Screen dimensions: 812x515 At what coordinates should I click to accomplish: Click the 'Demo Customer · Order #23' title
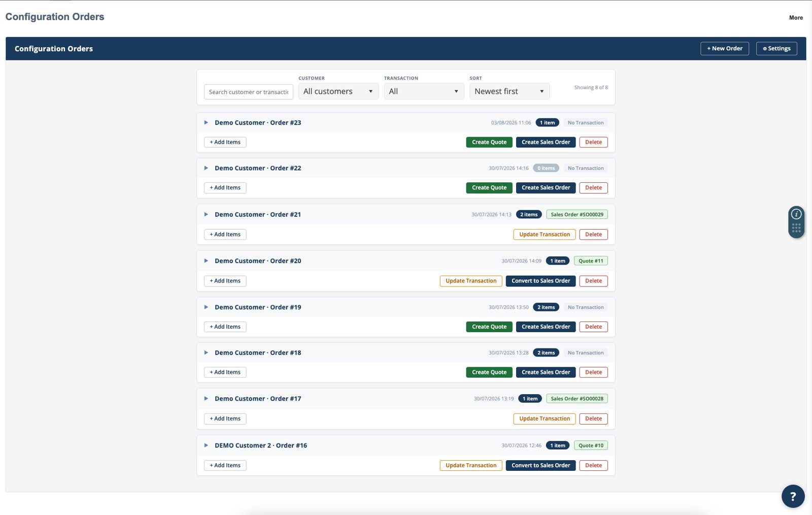click(258, 123)
